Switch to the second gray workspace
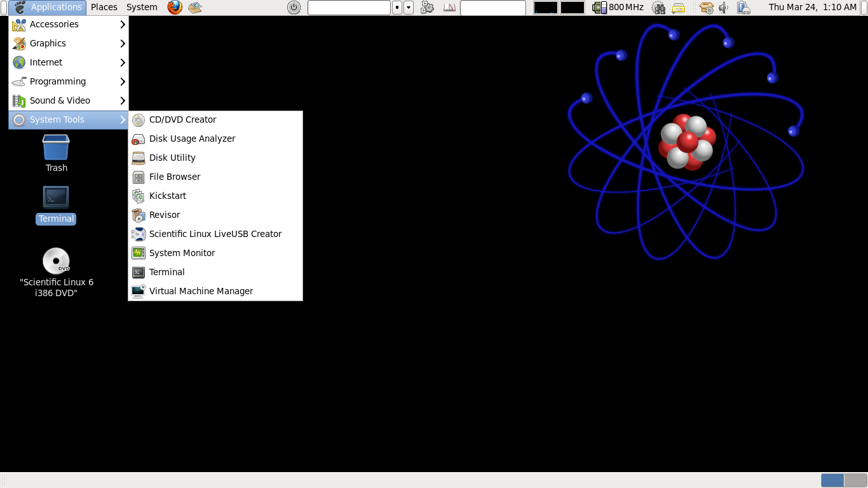This screenshot has width=868, height=488. click(855, 480)
